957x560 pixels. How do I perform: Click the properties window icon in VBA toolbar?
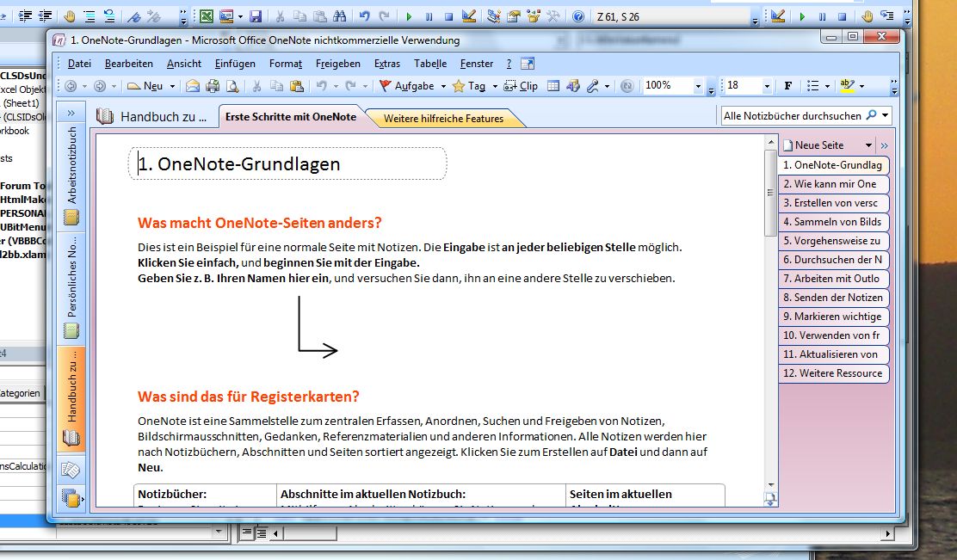click(x=514, y=16)
